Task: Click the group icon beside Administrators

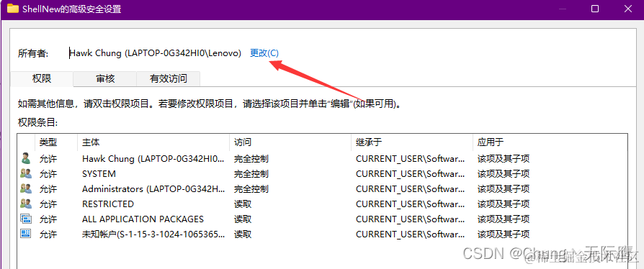Action: [26, 188]
